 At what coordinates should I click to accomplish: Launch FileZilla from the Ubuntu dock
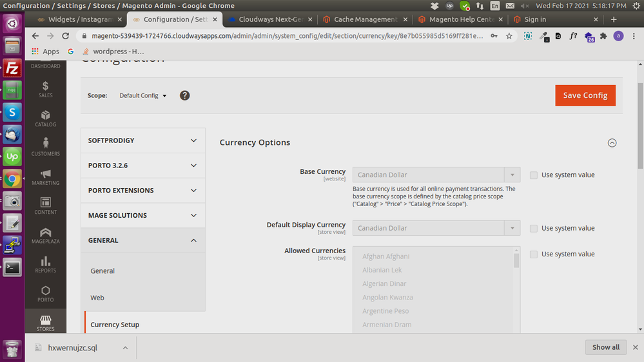pyautogui.click(x=12, y=68)
